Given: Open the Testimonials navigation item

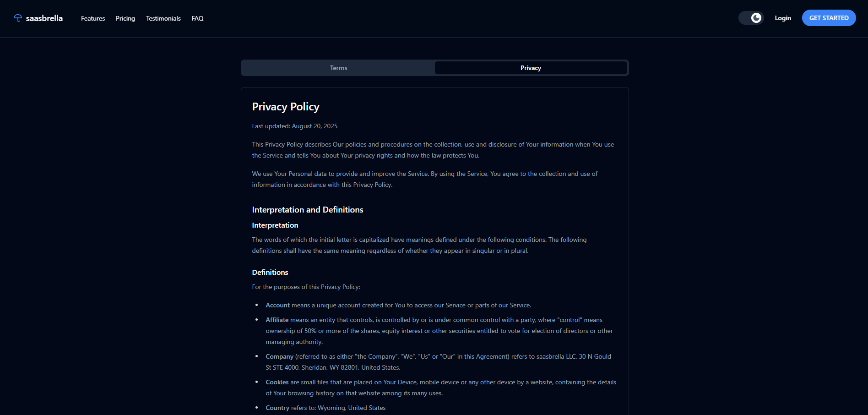Looking at the screenshot, I should 163,18.
